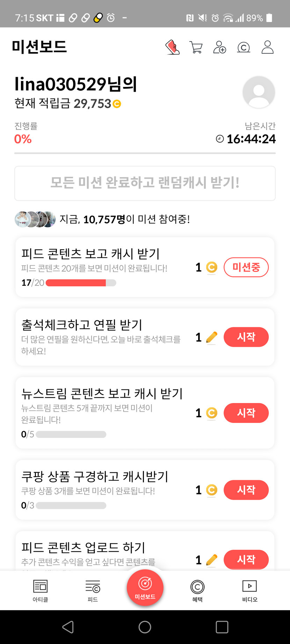Start the 출석체크하고 연필 받기 mission
Viewport: 290px width, 644px height.
pos(246,337)
